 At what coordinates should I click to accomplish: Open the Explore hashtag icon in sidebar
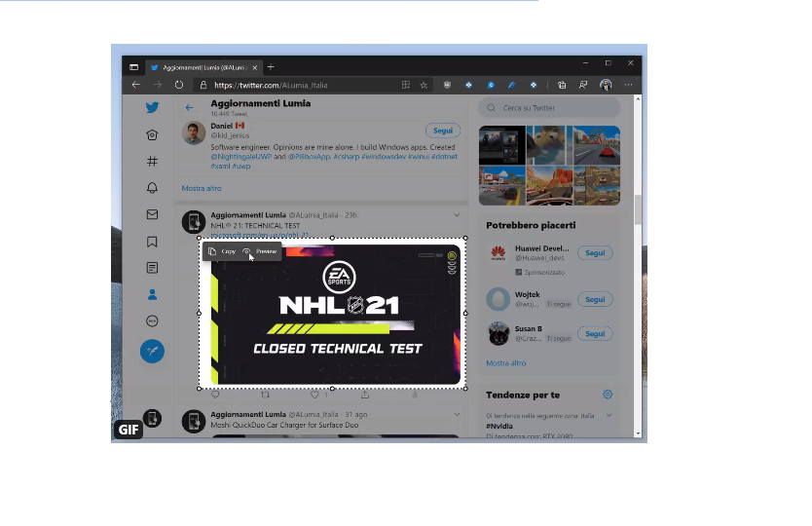tap(152, 161)
